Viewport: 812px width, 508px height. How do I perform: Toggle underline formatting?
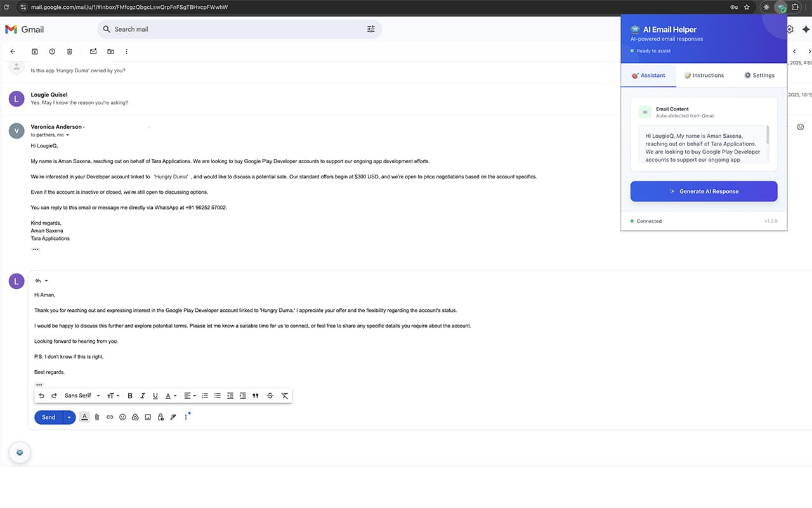pyautogui.click(x=155, y=396)
